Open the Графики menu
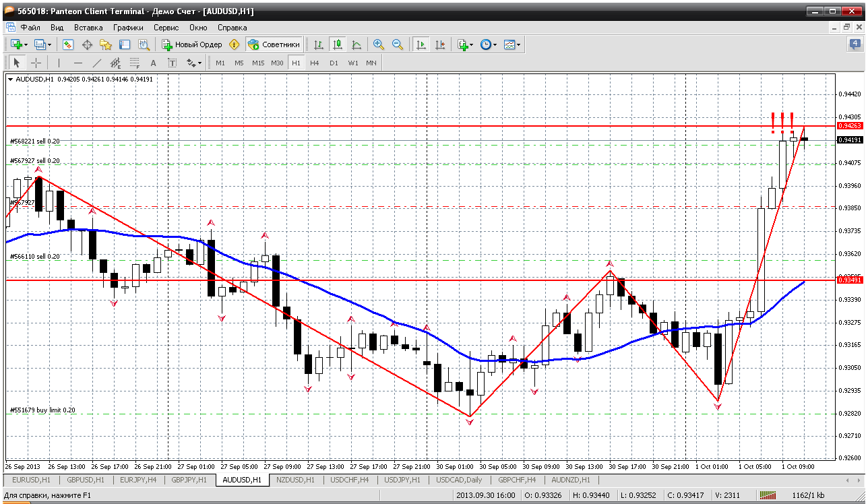 tap(128, 28)
